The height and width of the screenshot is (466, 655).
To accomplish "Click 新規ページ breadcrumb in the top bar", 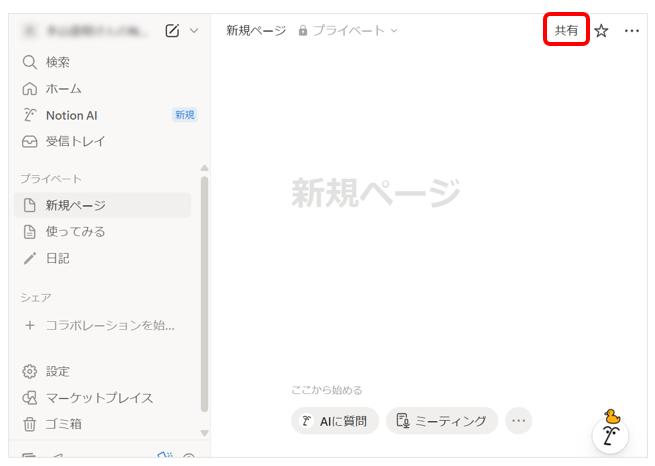I will [256, 30].
